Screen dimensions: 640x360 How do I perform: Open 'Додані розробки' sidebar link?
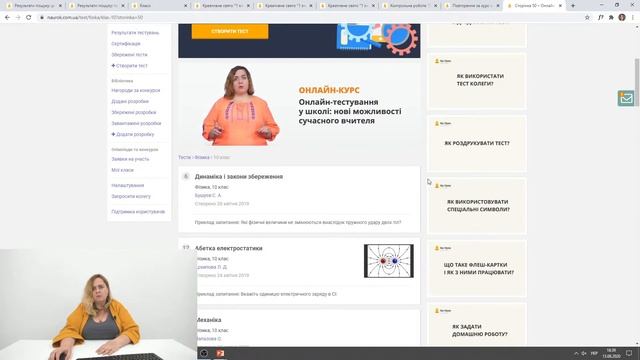[130, 101]
